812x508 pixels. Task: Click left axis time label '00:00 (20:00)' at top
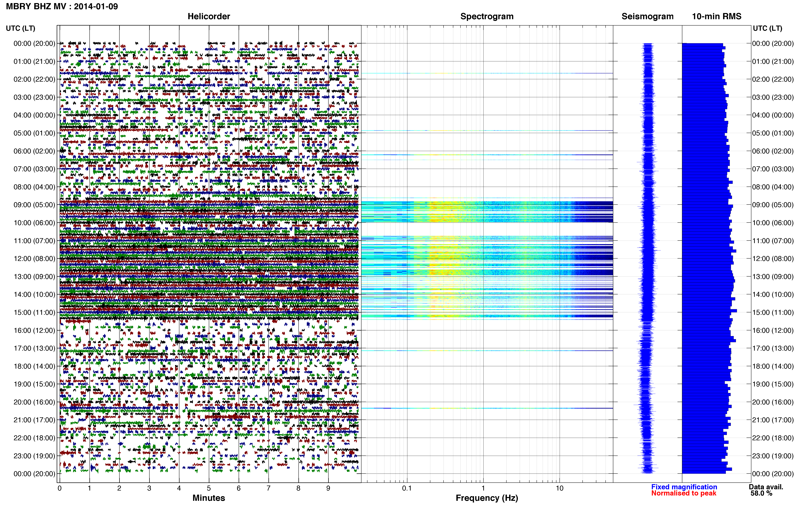[x=34, y=43]
